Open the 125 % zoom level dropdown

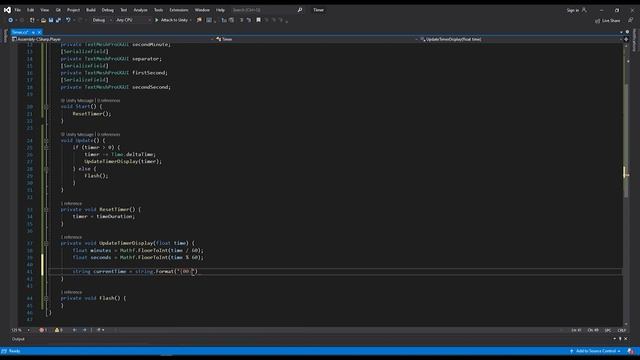pos(20,330)
